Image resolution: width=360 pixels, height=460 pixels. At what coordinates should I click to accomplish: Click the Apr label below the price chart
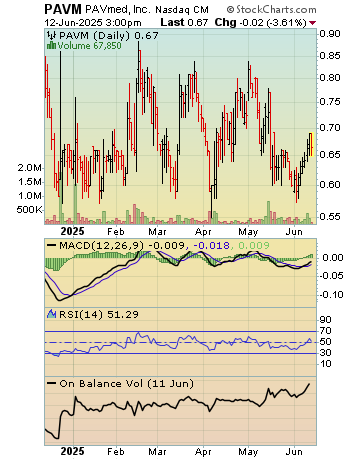coord(203,232)
